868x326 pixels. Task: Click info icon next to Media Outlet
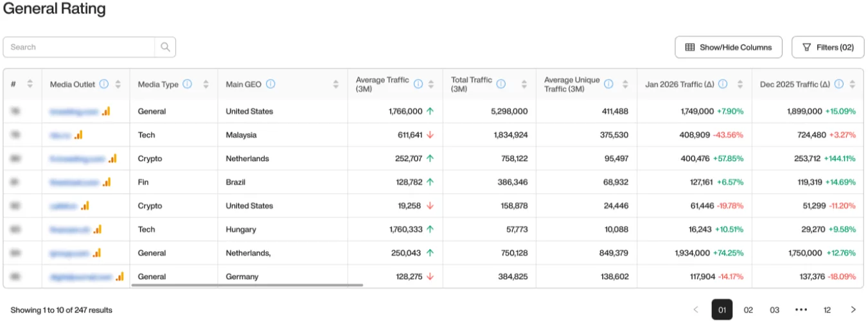tap(103, 84)
